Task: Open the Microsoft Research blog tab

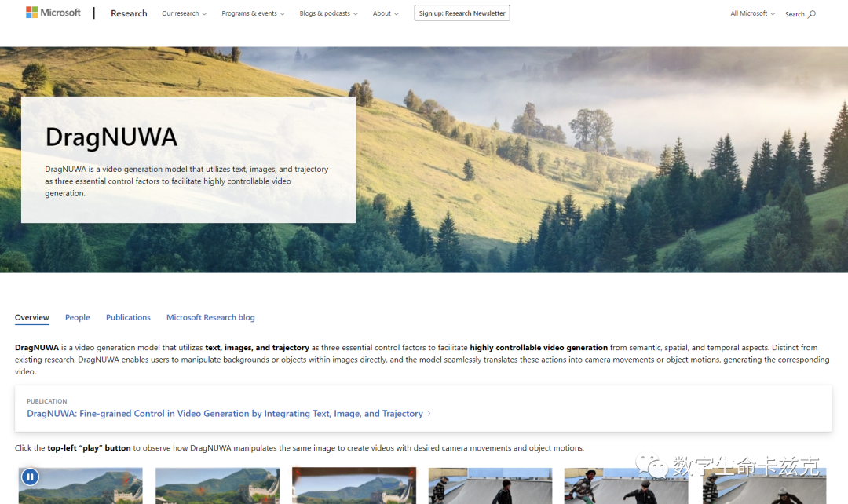Action: click(x=210, y=317)
